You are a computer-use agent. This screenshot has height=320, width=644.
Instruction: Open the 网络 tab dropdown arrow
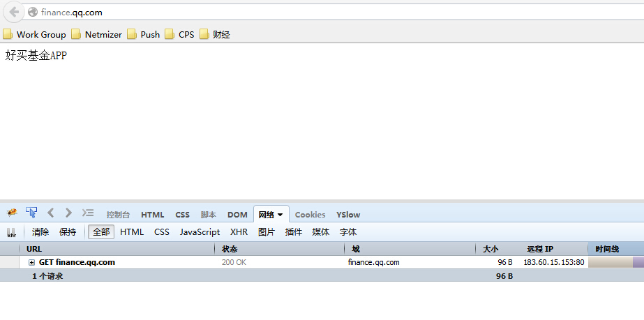pyautogui.click(x=280, y=215)
